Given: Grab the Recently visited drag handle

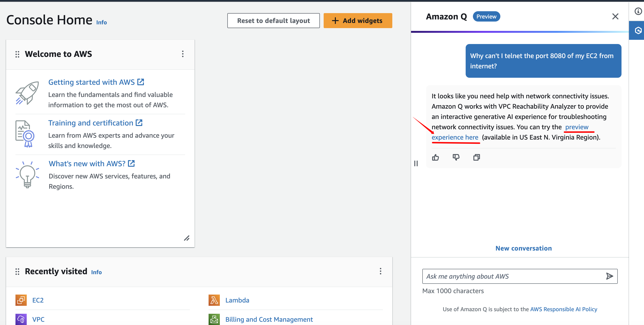Looking at the screenshot, I should [17, 272].
